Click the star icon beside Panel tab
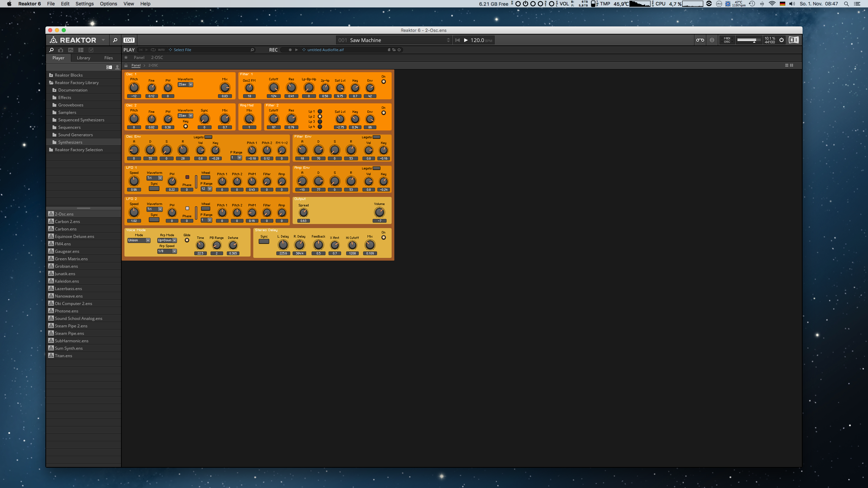868x488 pixels. point(126,58)
